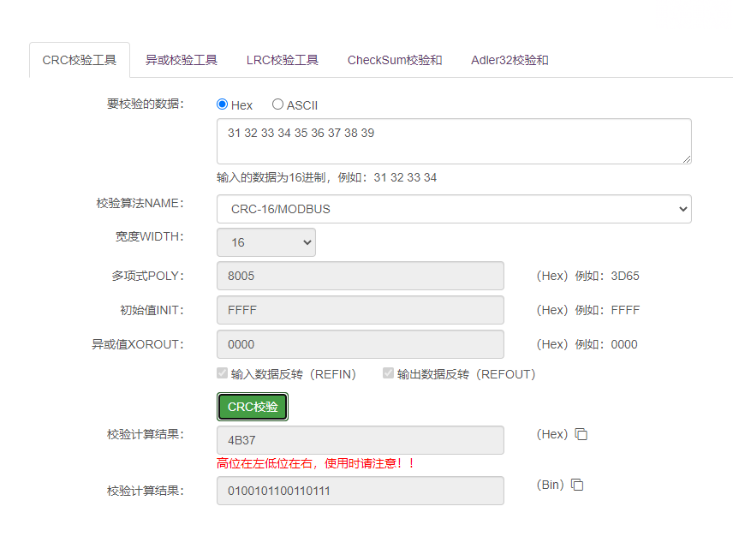The width and height of the screenshot is (733, 560).
Task: Change CRC-16/MODBUS to another algorithm
Action: [x=454, y=209]
